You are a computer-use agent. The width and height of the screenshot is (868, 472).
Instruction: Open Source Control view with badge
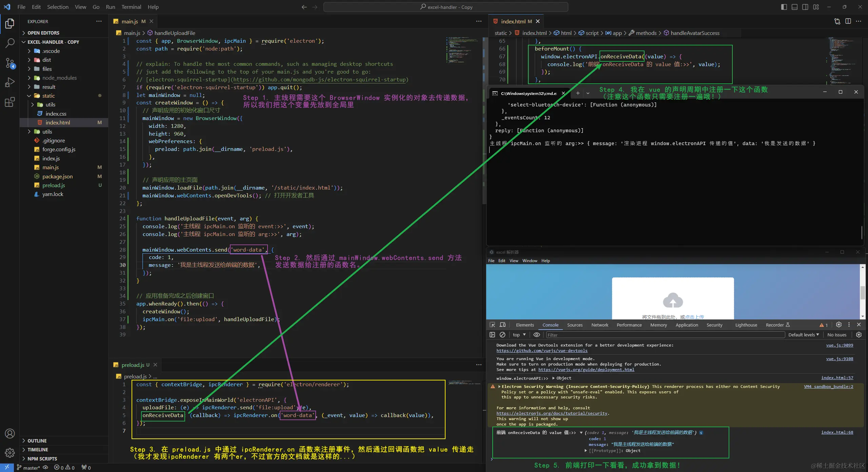[10, 63]
